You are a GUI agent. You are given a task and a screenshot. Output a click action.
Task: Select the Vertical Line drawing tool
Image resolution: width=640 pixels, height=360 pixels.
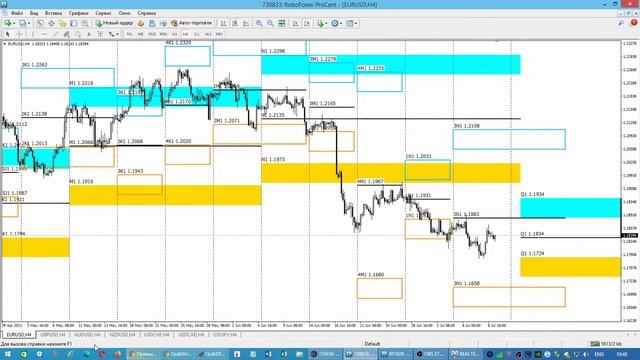coord(33,34)
